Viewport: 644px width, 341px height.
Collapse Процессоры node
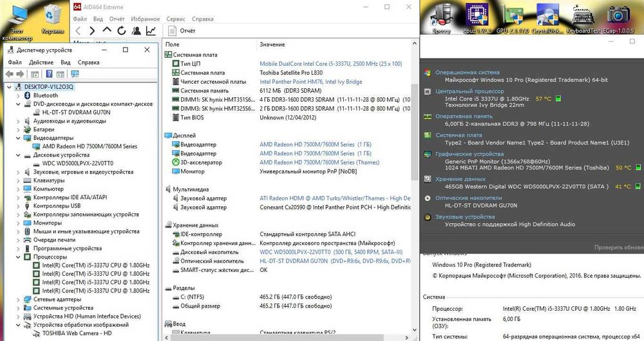click(18, 257)
